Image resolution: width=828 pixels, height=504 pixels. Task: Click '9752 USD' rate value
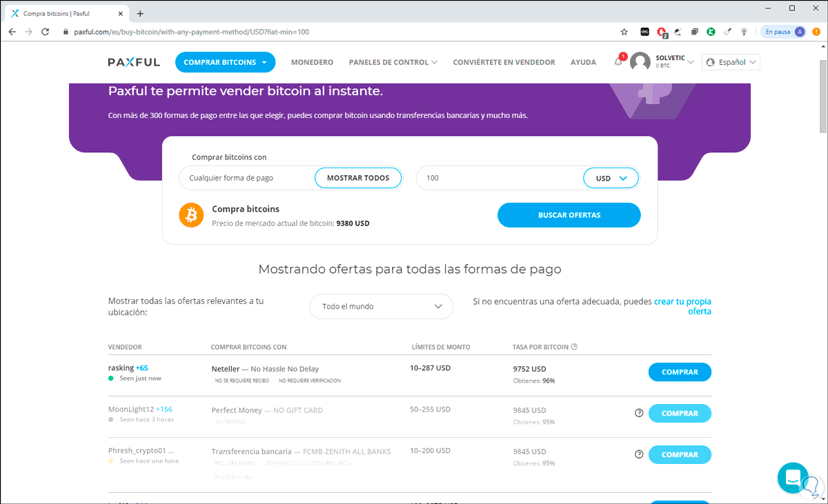coord(530,369)
